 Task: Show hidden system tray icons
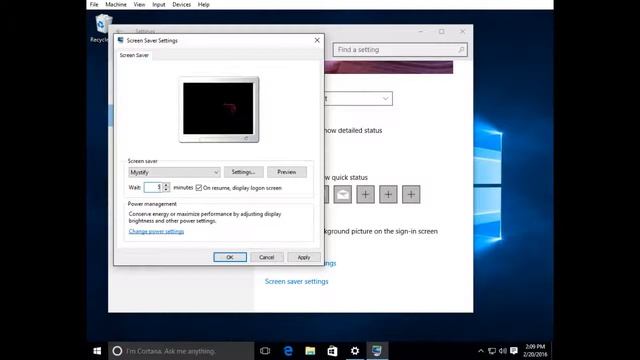pyautogui.click(x=481, y=351)
